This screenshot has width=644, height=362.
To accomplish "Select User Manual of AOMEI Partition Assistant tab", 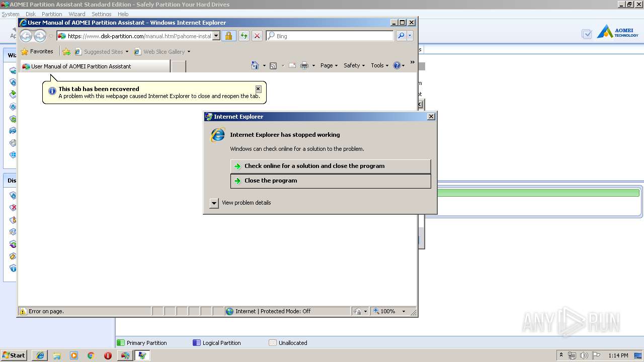I will click(x=95, y=66).
